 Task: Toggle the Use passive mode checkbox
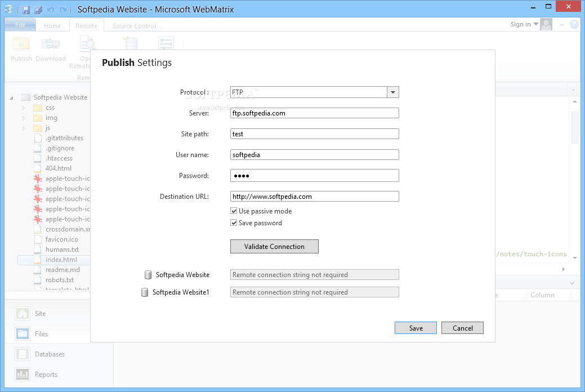(234, 211)
